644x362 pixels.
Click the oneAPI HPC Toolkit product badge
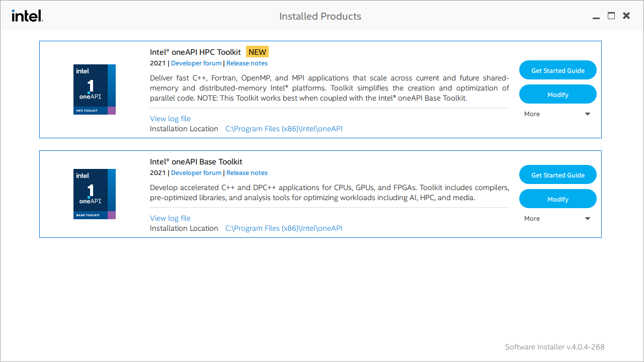[94, 89]
